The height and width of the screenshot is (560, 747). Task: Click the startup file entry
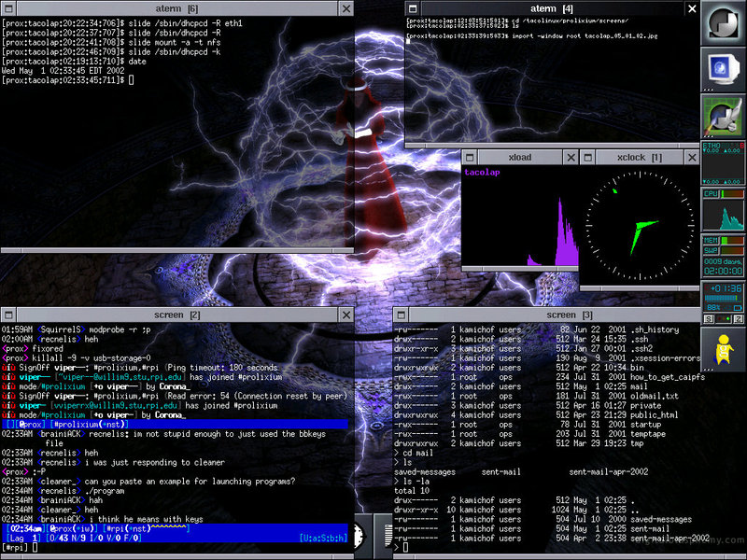(x=645, y=425)
